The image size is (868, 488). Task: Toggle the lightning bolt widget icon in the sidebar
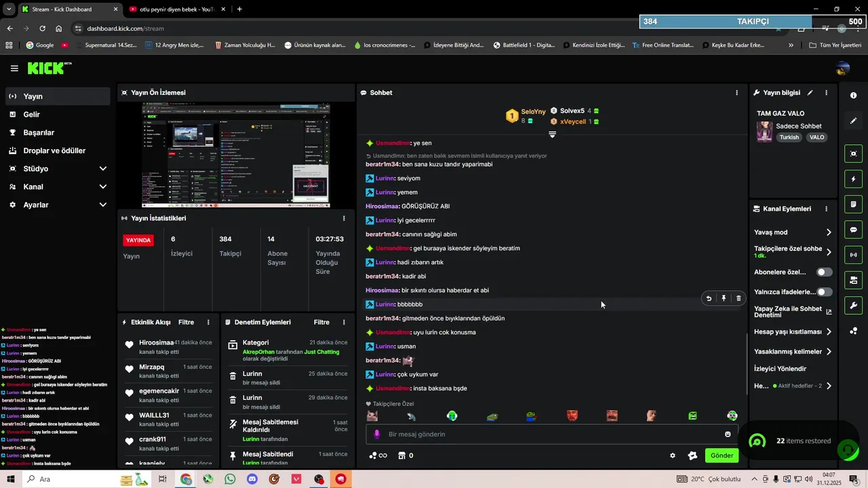[x=854, y=179]
